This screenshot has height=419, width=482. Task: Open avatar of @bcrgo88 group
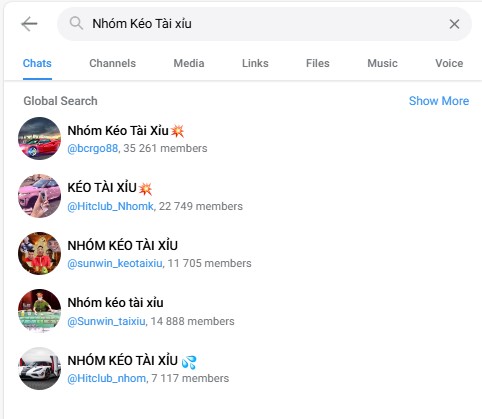pos(39,139)
